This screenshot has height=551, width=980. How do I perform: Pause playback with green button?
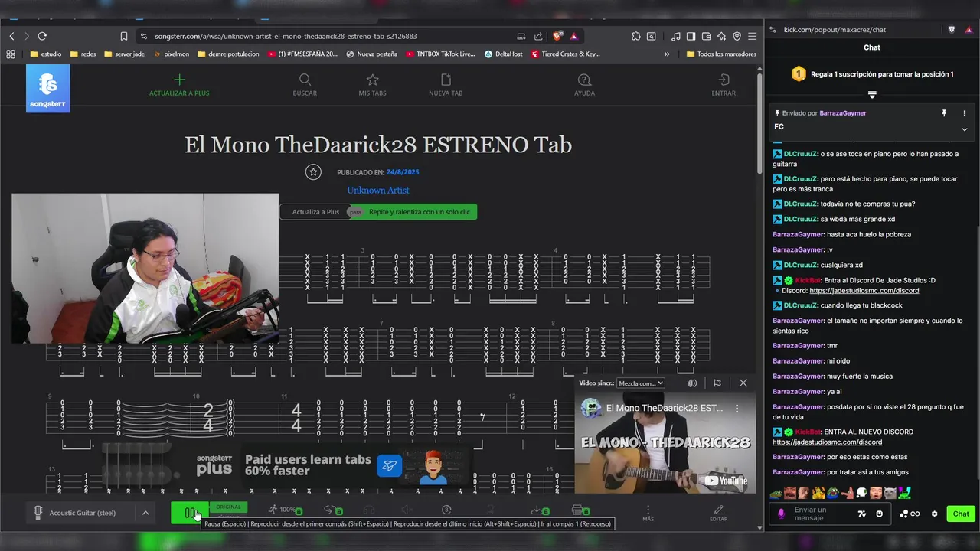click(190, 514)
